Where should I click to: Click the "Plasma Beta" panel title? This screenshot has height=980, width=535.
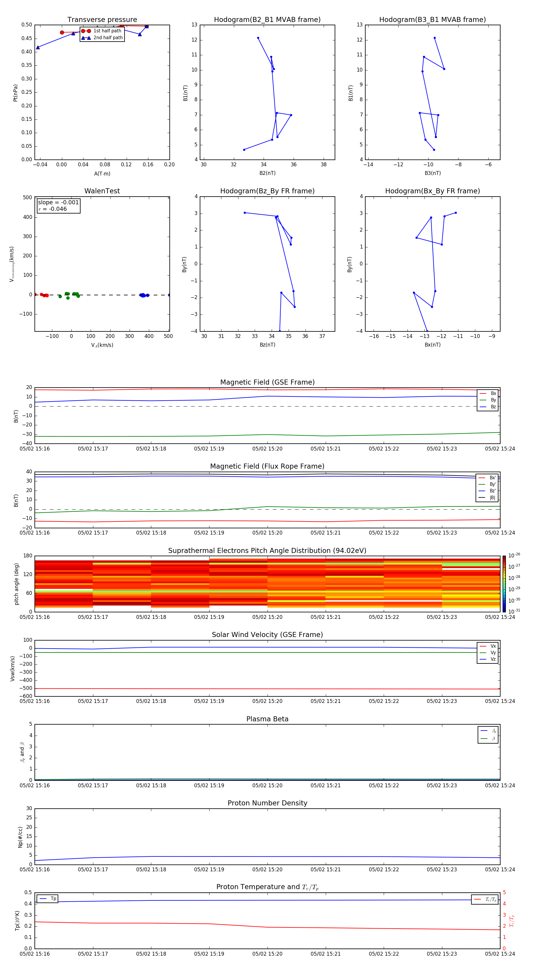coord(267,719)
